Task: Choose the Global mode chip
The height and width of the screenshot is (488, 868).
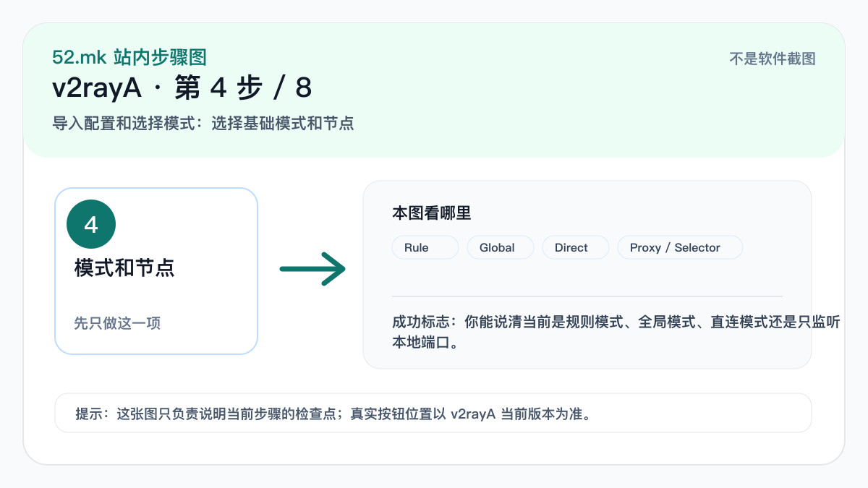Action: pos(501,247)
